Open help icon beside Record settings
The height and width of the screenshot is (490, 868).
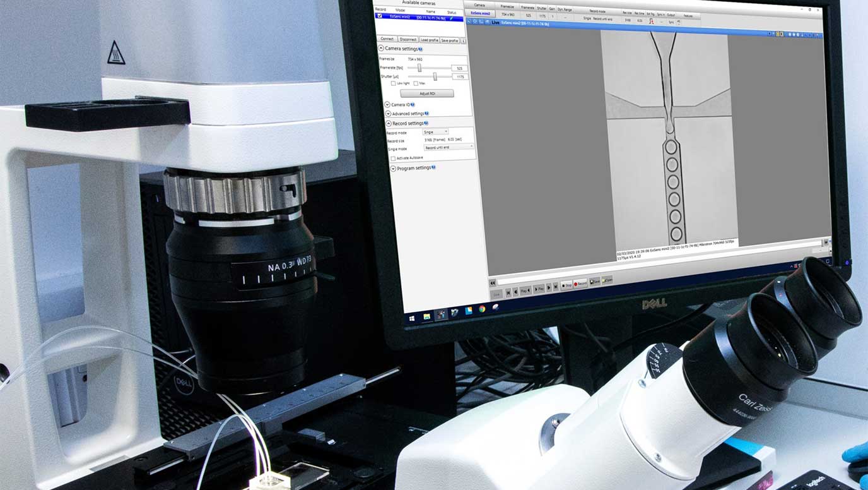point(426,123)
